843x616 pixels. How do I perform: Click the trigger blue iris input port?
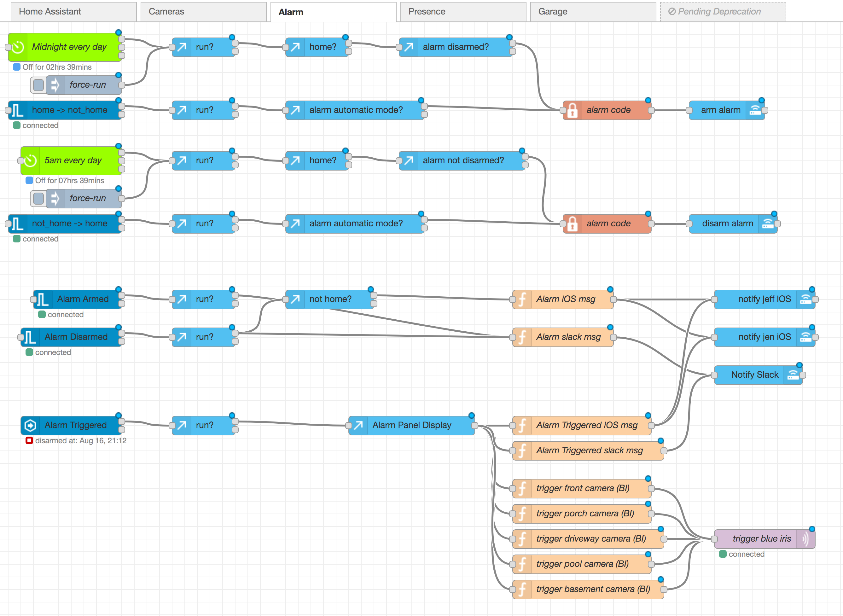point(714,539)
